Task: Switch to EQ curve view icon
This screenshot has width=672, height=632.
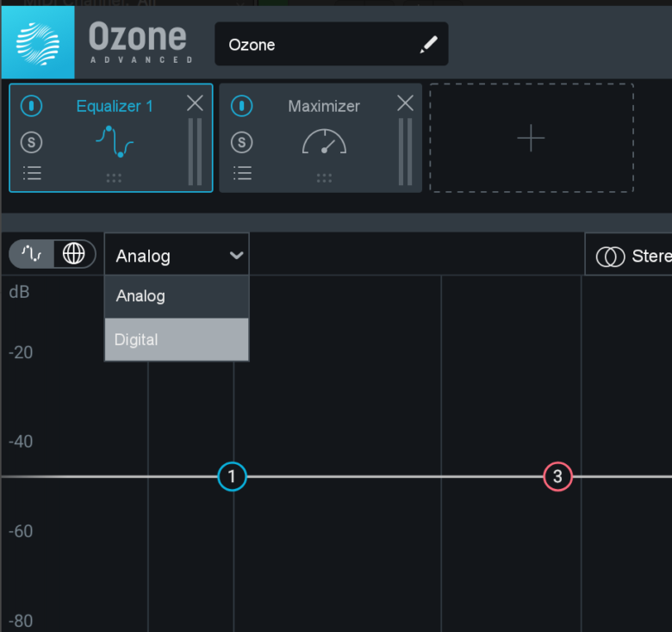Action: click(x=32, y=254)
